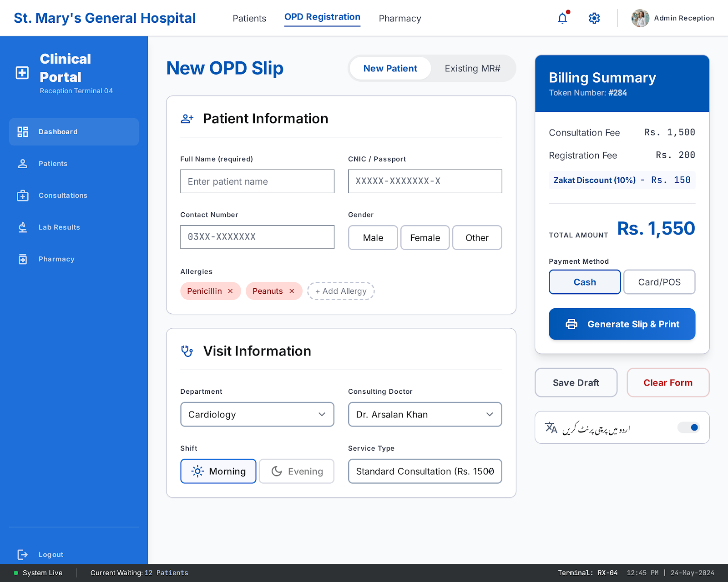Viewport: 728px width, 582px height.
Task: Click the CNIC / Passport input field
Action: (425, 181)
